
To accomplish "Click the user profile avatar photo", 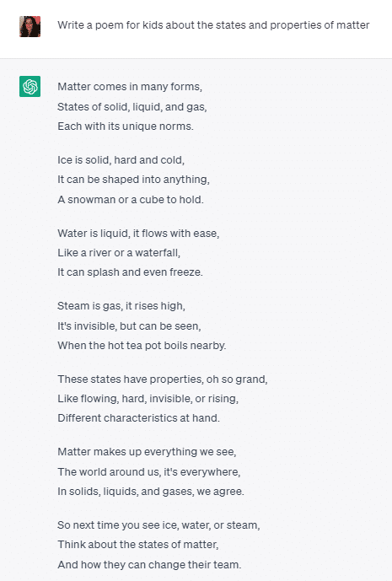I will (x=30, y=26).
